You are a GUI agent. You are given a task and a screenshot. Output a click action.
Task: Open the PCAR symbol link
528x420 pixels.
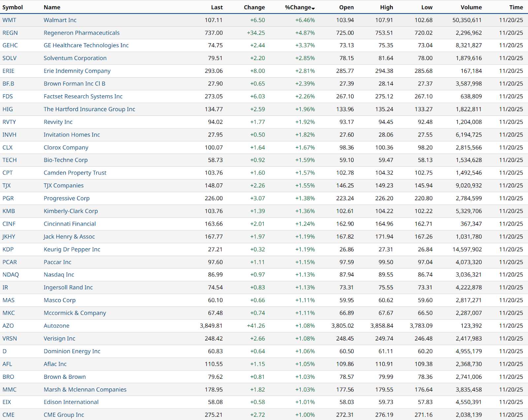(10, 262)
